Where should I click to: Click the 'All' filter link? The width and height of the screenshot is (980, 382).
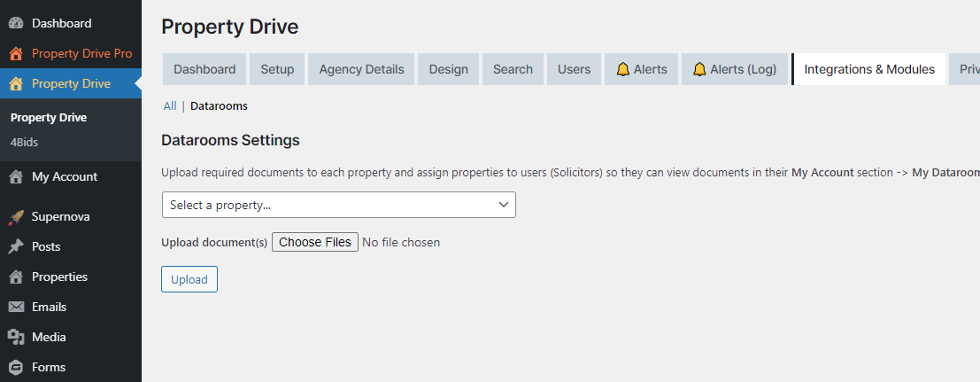coord(170,106)
